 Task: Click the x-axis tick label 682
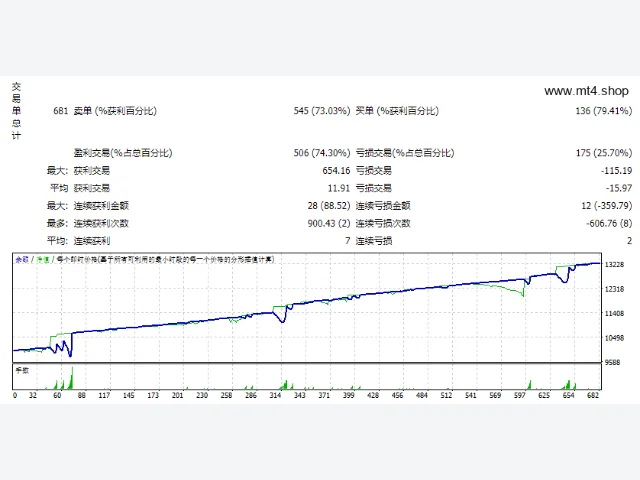(593, 395)
